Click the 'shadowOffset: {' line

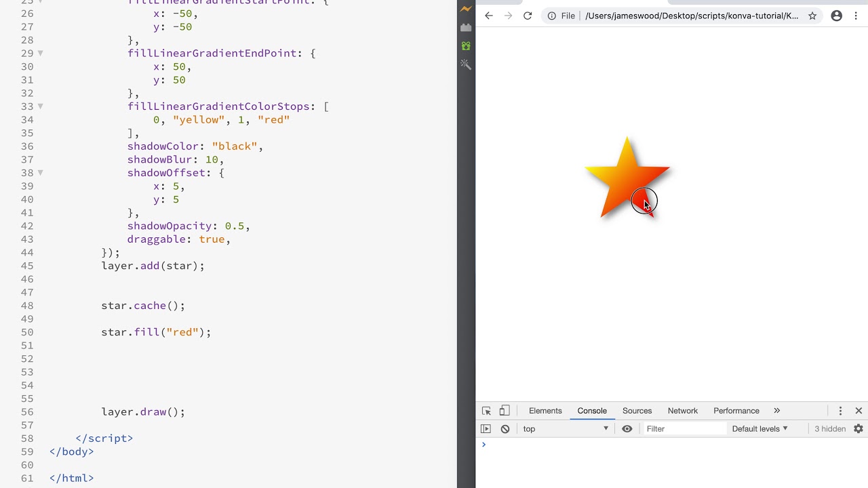(x=176, y=173)
